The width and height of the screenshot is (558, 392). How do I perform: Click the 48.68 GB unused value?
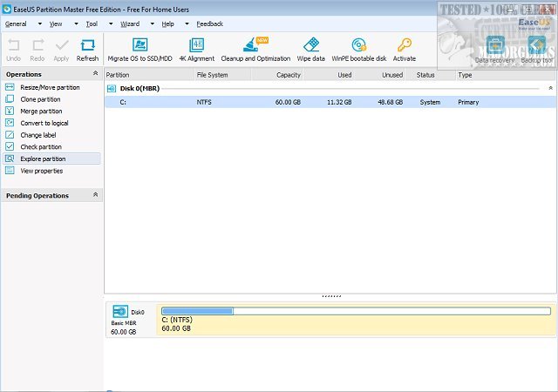tap(391, 102)
